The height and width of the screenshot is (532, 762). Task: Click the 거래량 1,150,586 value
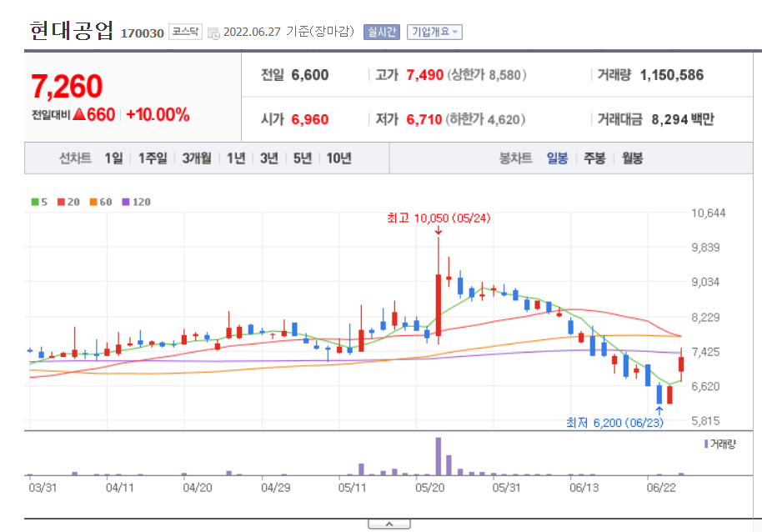click(672, 75)
